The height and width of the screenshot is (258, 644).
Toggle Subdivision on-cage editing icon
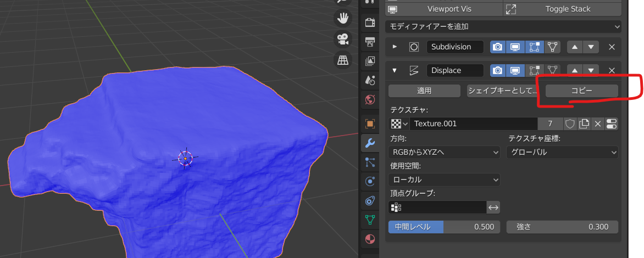[552, 47]
